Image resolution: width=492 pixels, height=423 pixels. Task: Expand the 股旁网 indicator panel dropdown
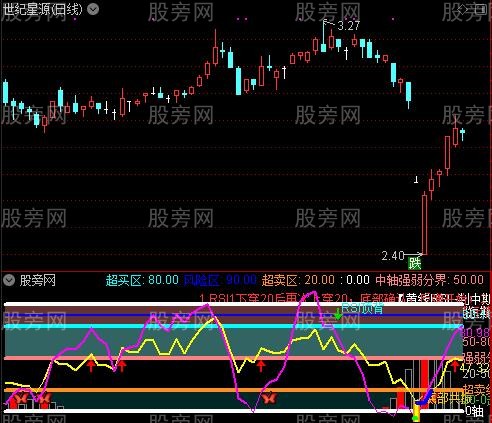[9, 280]
